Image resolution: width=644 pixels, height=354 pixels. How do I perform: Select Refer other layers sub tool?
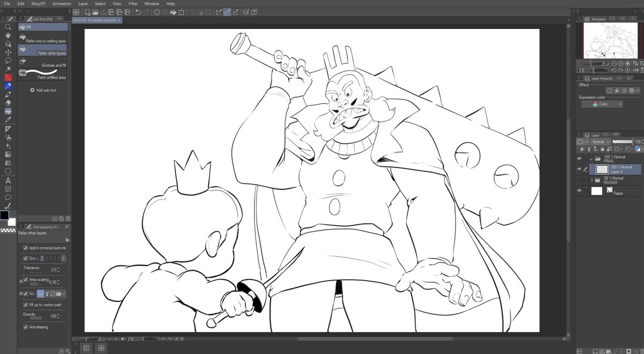coord(43,50)
